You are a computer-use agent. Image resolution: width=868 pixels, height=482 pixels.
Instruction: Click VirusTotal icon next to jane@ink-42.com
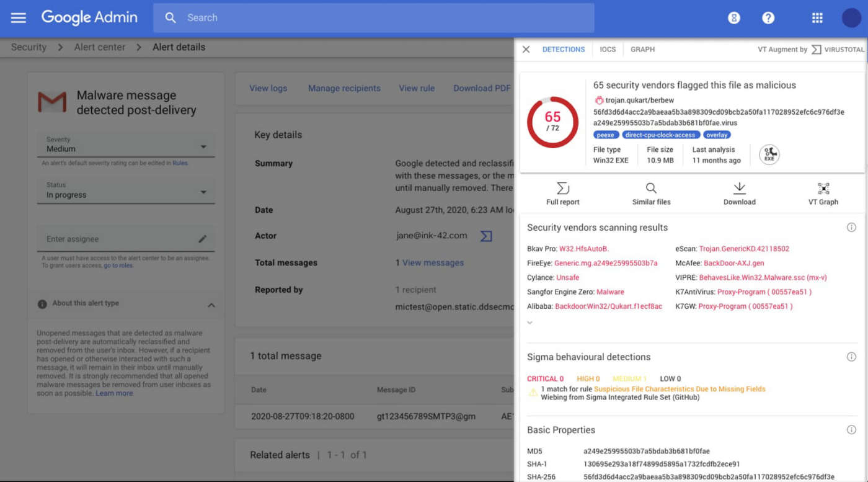click(x=486, y=236)
